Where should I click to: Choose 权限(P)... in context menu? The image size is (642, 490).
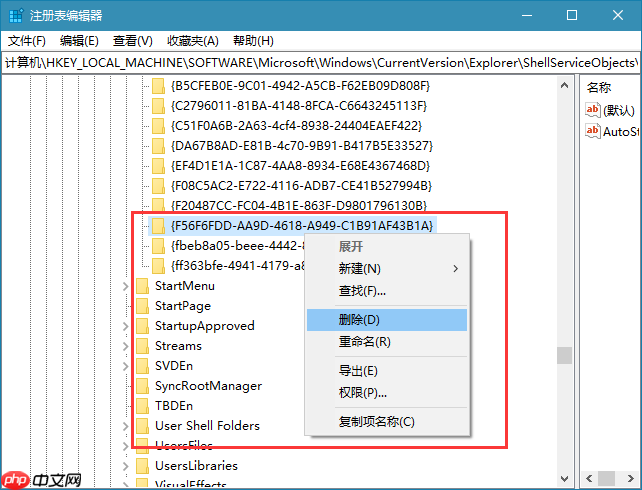(x=387, y=393)
